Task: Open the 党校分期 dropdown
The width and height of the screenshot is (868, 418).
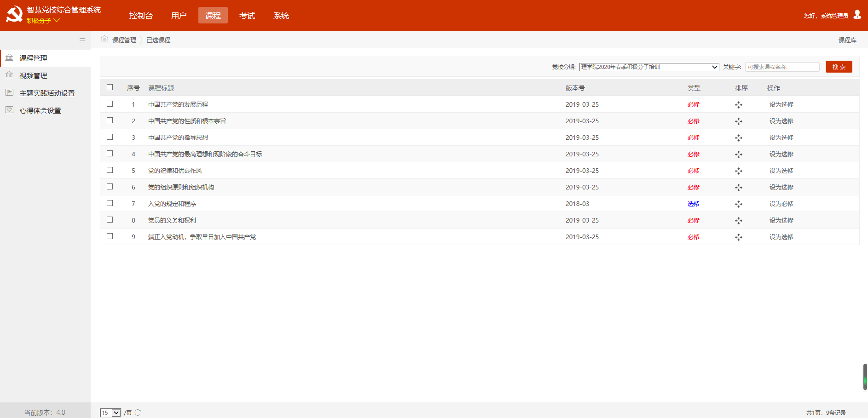Action: pyautogui.click(x=648, y=67)
